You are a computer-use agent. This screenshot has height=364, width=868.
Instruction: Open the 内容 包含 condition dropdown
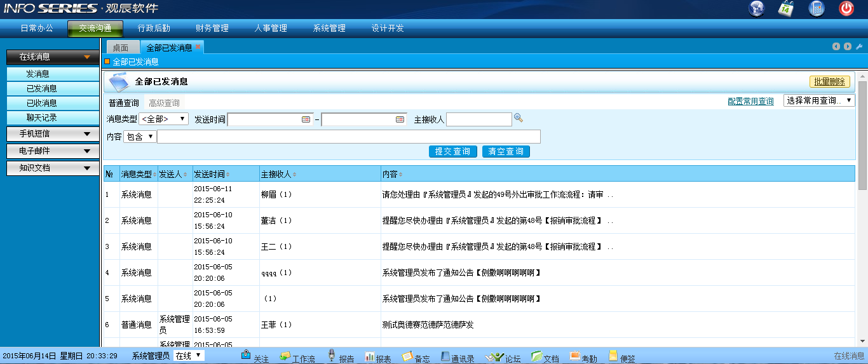[140, 137]
